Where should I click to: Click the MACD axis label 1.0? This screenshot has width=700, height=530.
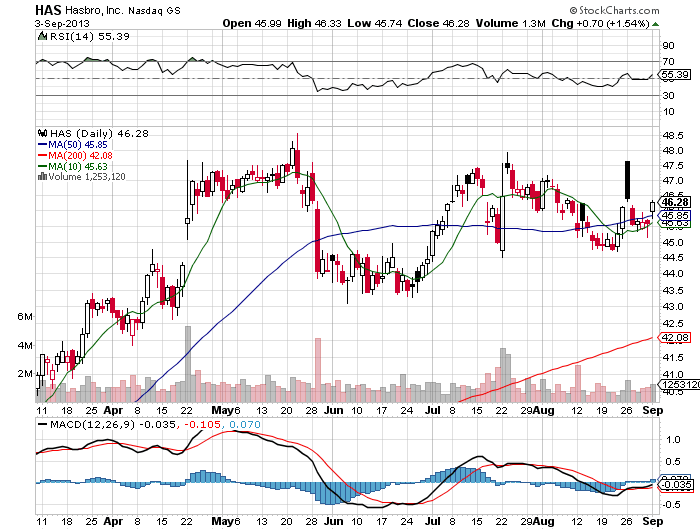pyautogui.click(x=673, y=440)
